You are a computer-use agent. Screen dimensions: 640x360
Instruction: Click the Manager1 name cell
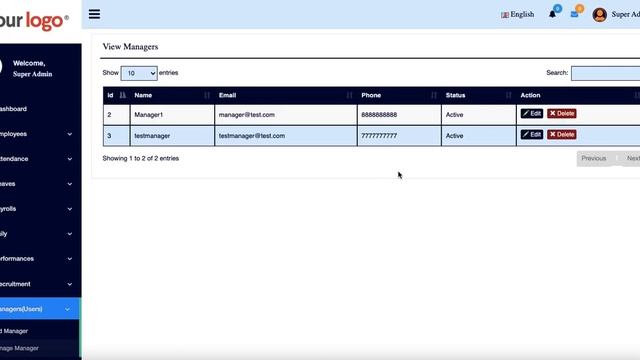pos(172,115)
